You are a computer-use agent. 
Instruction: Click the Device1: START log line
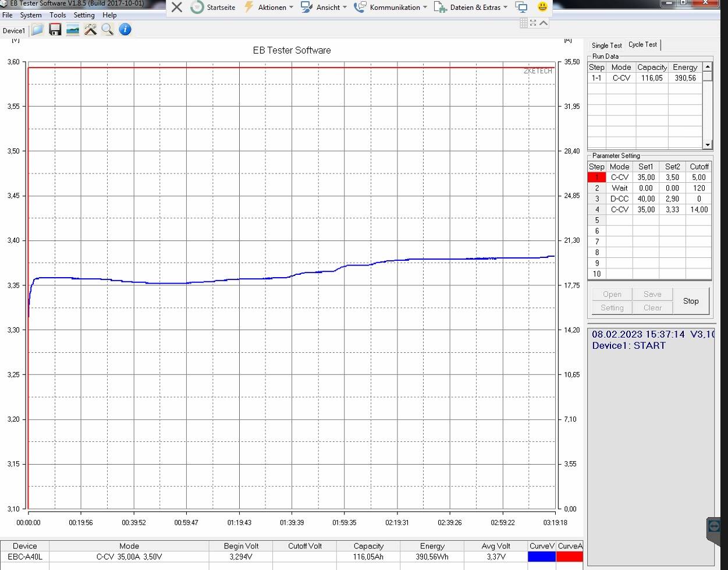click(628, 345)
